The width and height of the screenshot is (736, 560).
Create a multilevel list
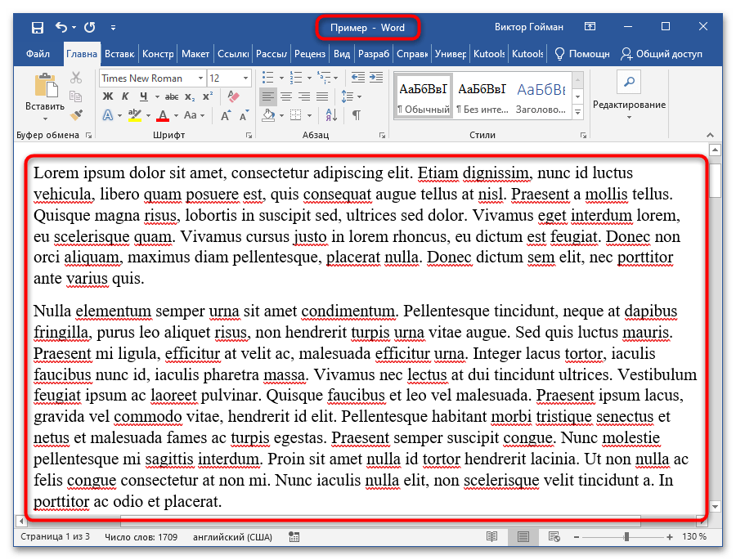[324, 78]
